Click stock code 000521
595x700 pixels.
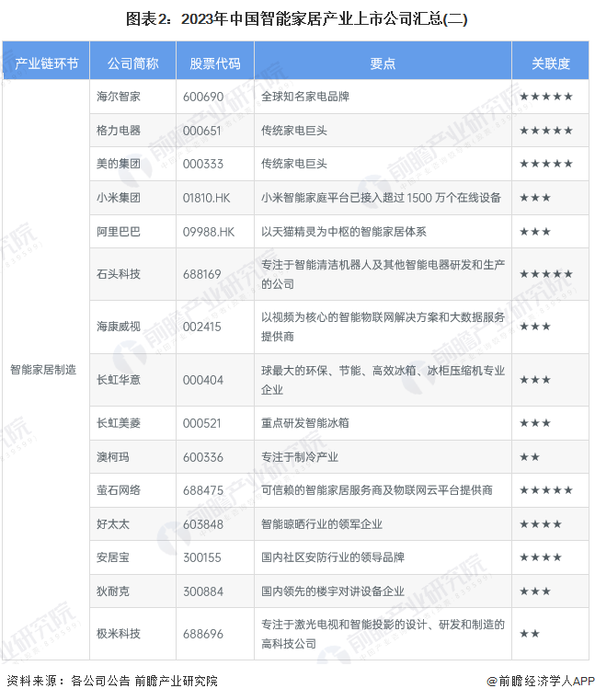tap(201, 423)
